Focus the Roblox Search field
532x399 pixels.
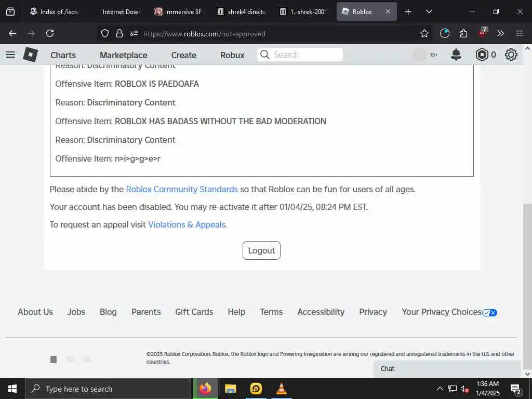coord(300,55)
